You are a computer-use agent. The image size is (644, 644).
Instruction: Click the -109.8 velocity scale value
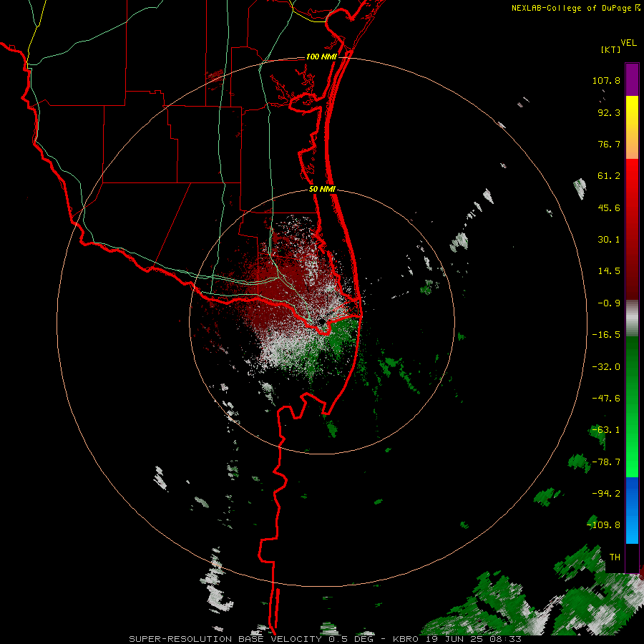[x=604, y=525]
